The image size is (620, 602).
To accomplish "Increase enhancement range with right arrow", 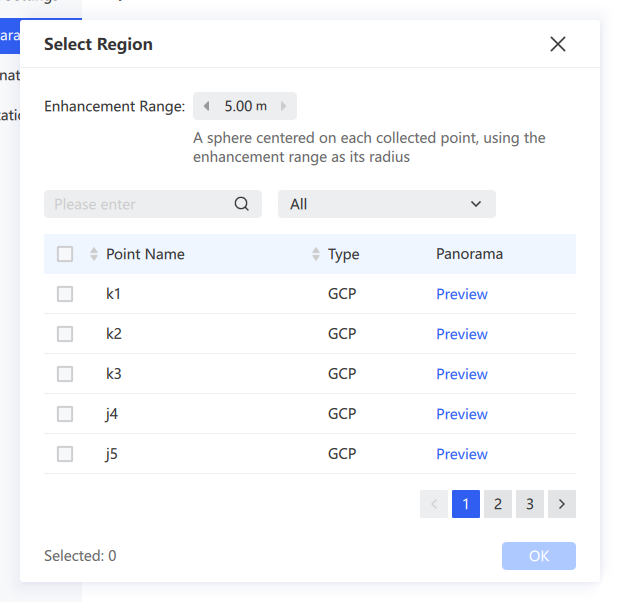I will [284, 106].
